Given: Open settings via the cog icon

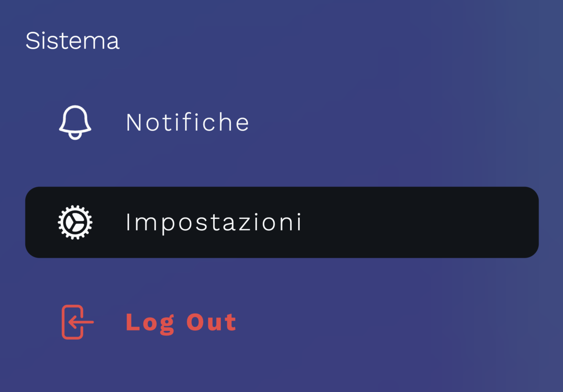Looking at the screenshot, I should [x=75, y=222].
